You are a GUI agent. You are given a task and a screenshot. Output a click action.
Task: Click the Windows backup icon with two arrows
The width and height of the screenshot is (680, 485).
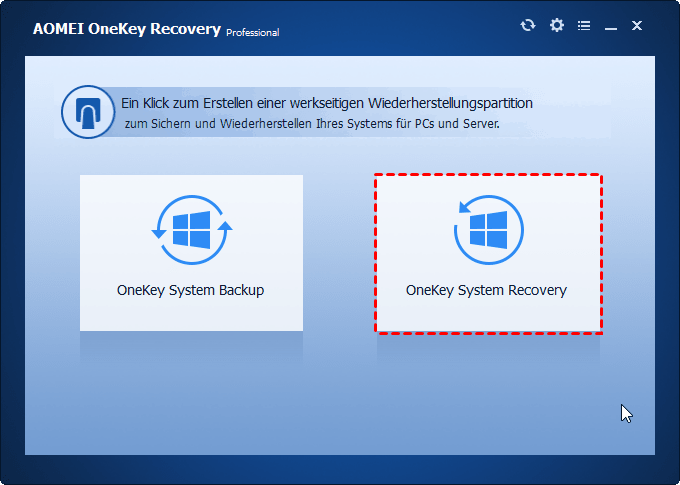pos(191,232)
